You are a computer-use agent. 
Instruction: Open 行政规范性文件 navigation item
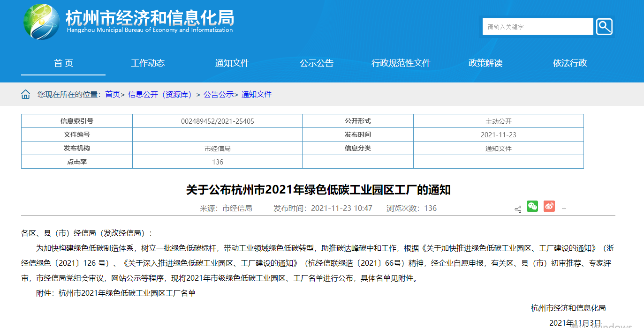click(x=401, y=63)
